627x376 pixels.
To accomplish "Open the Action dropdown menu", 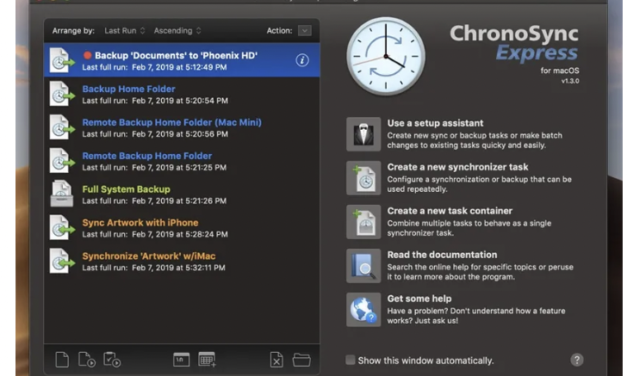I will coord(305,31).
